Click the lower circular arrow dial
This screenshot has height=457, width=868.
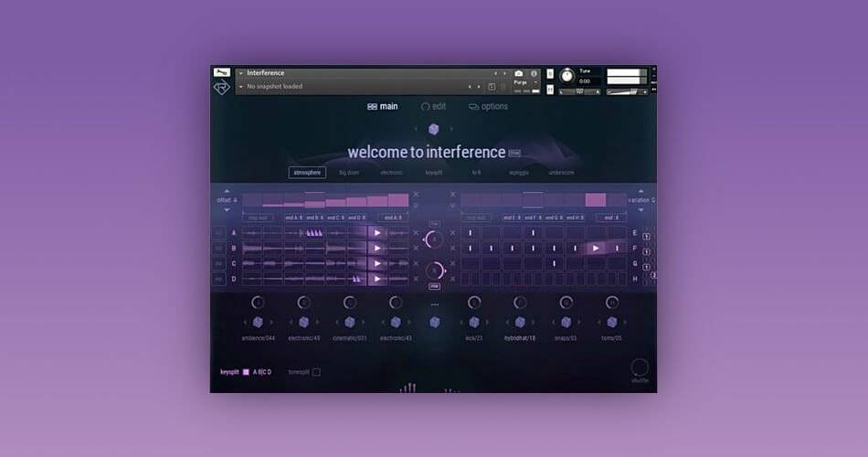[x=435, y=271]
